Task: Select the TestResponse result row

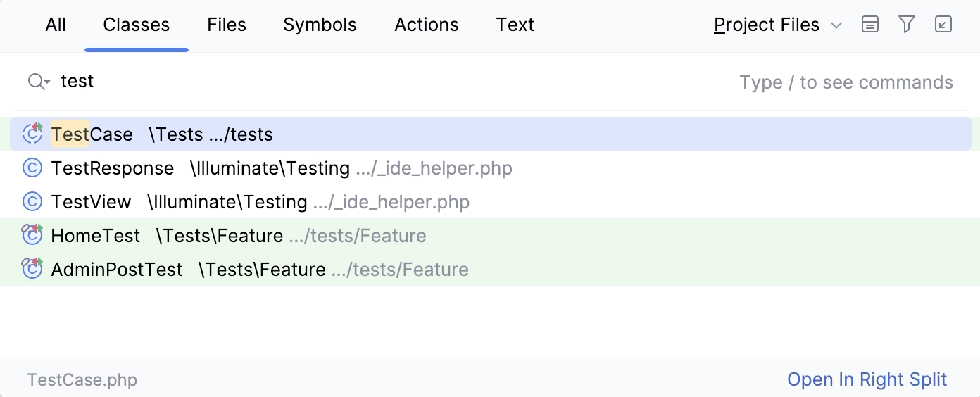Action: tap(282, 168)
